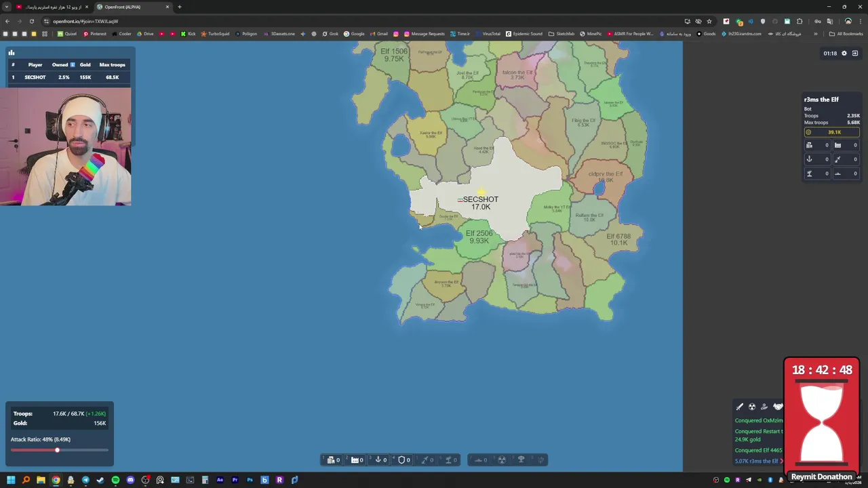Screen dimensions: 868x488
Task: Toggle the nuke events filter
Action: (752, 407)
